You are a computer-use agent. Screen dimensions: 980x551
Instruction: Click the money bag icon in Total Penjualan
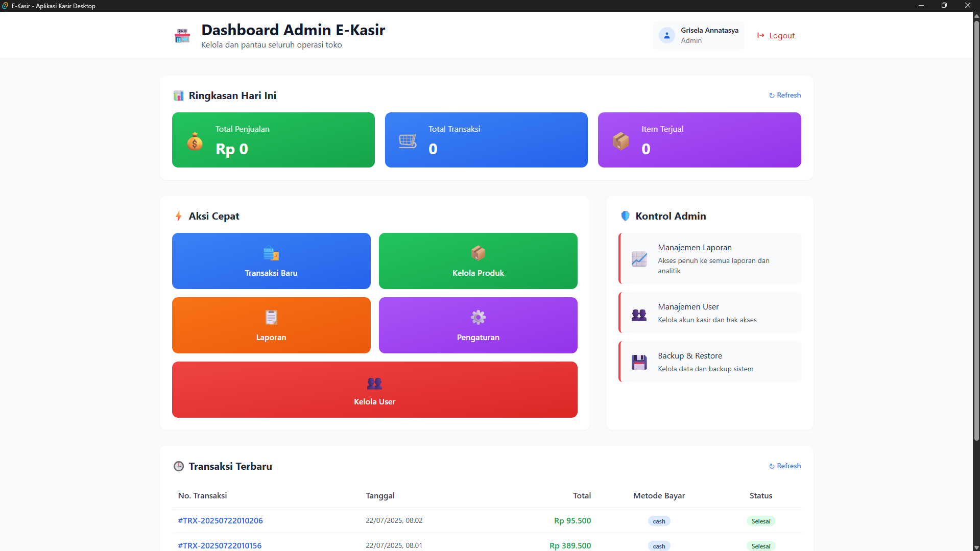195,141
